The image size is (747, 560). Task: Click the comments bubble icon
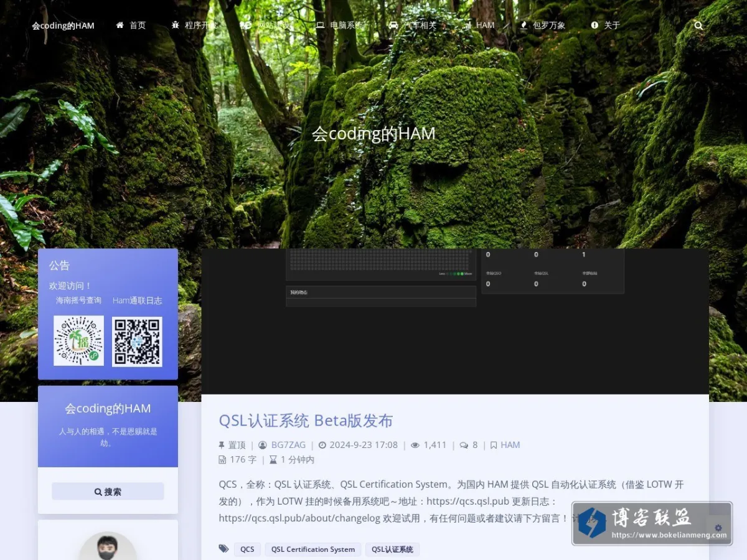pos(464,445)
